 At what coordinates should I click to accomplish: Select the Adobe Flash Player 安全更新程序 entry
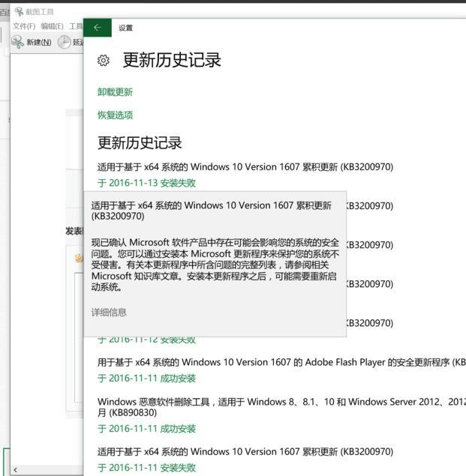281,362
